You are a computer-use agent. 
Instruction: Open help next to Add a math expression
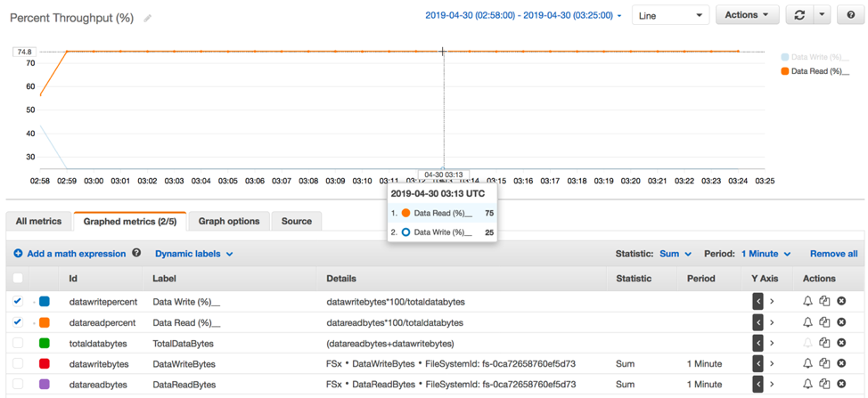coord(136,253)
